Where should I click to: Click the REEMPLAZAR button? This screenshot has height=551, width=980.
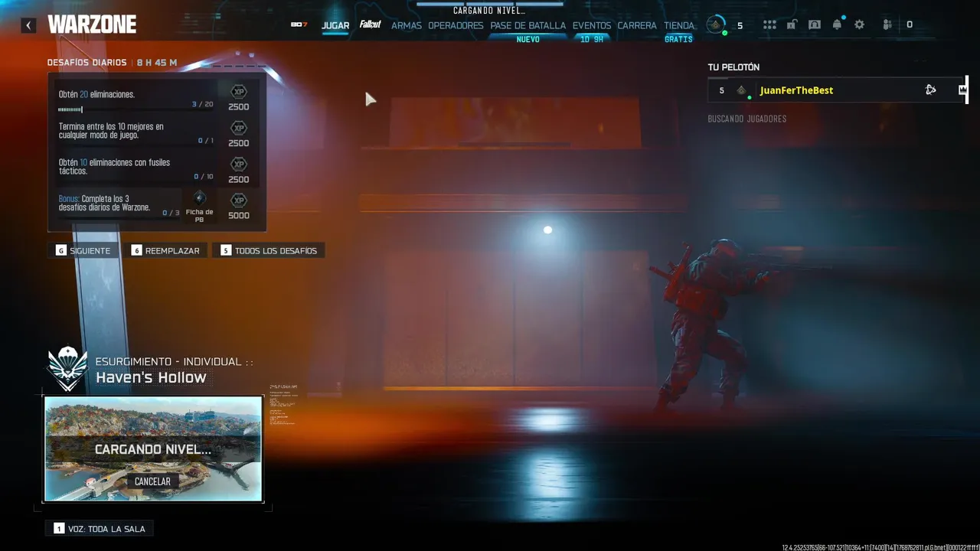[165, 251]
